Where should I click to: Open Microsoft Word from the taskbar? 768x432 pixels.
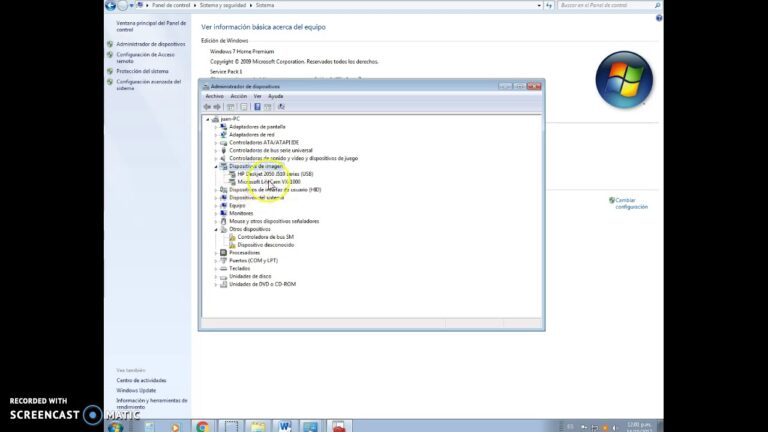pos(284,427)
